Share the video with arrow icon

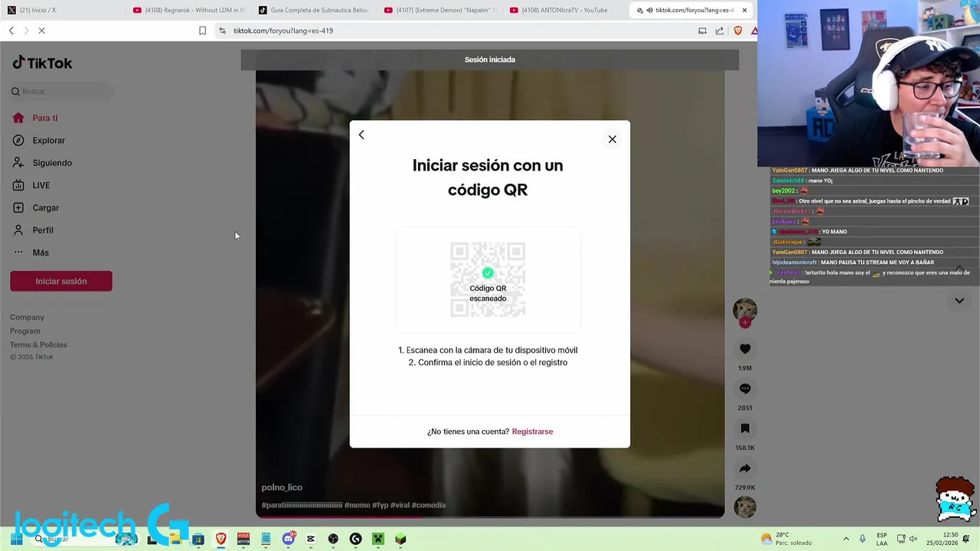pyautogui.click(x=745, y=468)
